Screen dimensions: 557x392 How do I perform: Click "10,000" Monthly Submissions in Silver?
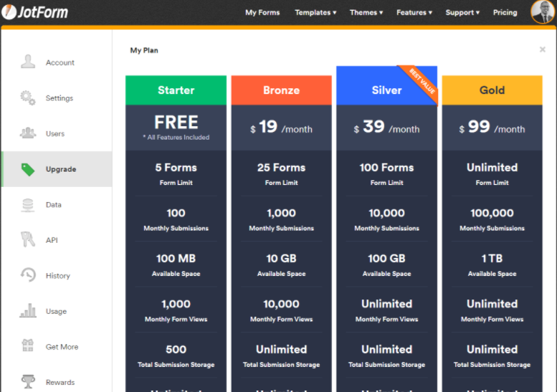[x=386, y=213]
